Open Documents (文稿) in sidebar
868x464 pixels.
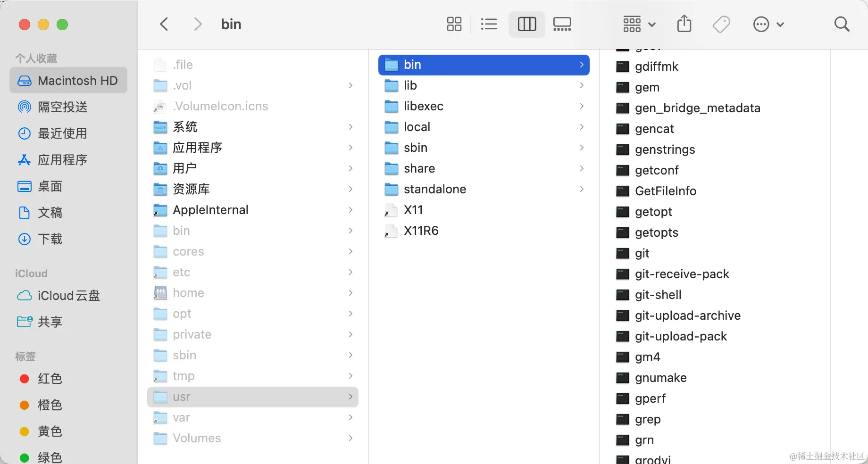(x=68, y=213)
